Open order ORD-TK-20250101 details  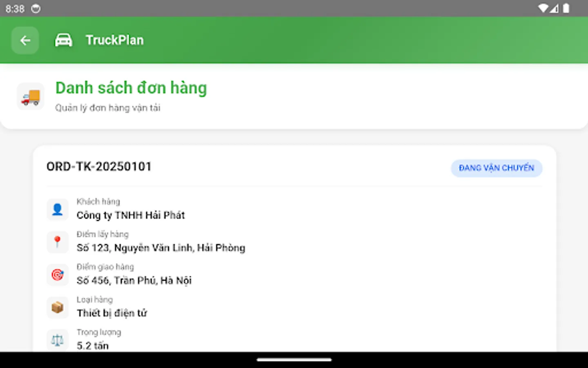click(x=99, y=166)
